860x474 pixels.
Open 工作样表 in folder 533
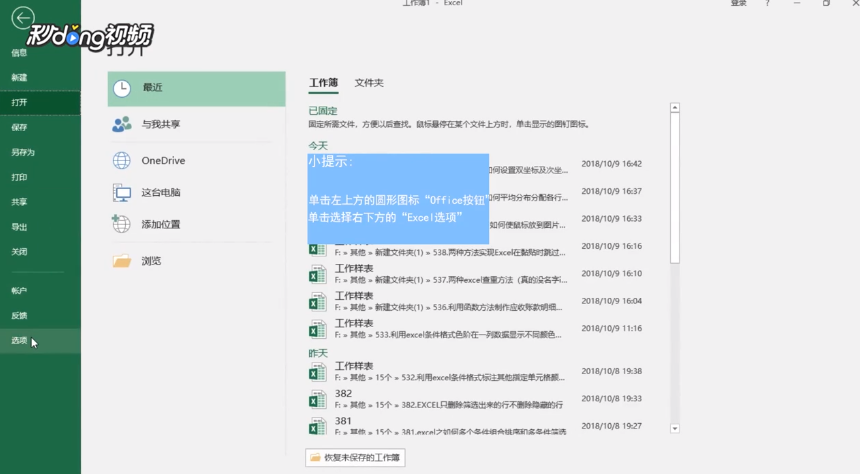[x=354, y=323]
